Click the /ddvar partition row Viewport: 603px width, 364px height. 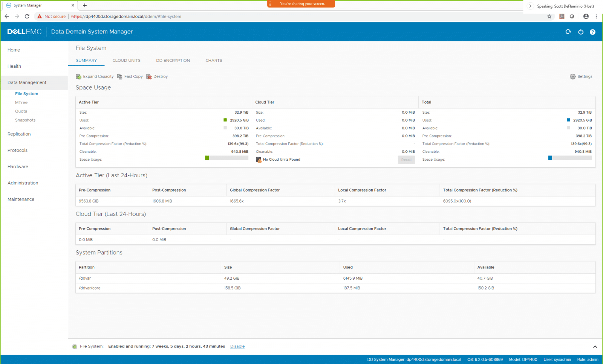coord(335,279)
